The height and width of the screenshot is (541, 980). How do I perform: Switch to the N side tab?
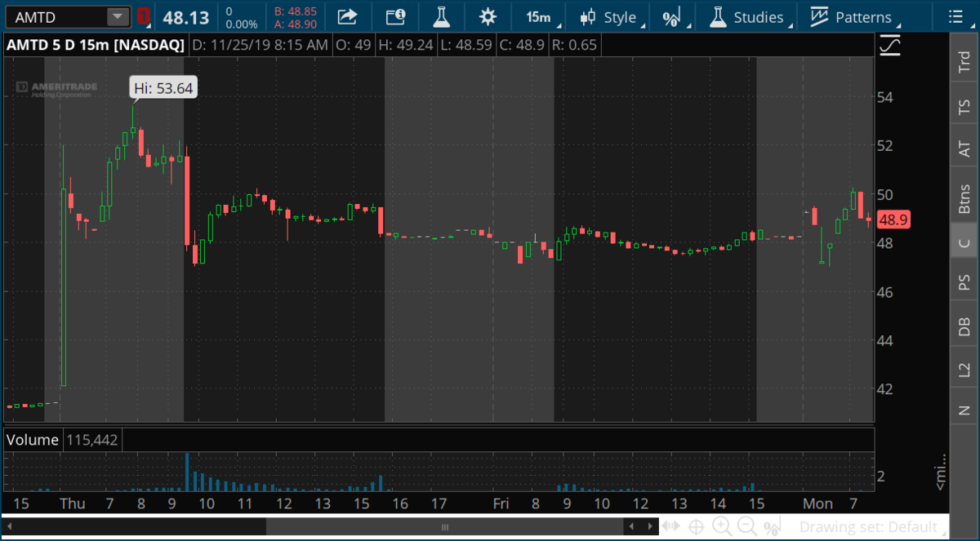pyautogui.click(x=964, y=410)
